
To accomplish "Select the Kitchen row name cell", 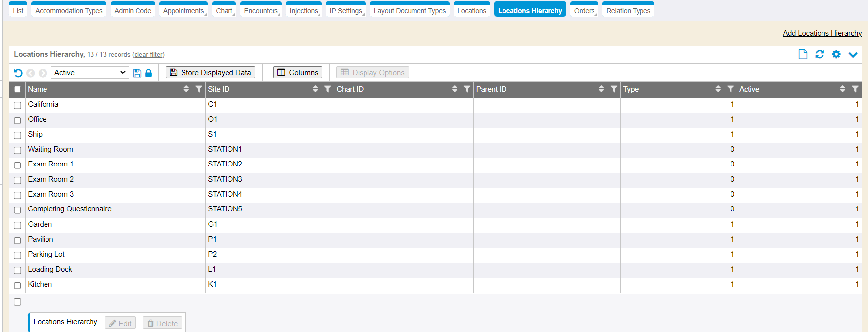I will pyautogui.click(x=40, y=284).
